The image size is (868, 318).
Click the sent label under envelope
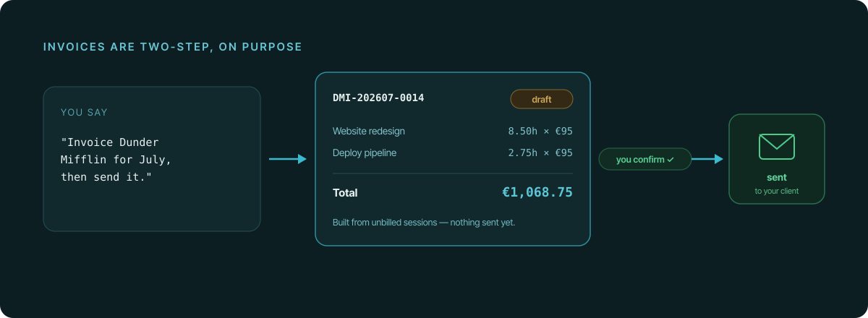click(777, 177)
